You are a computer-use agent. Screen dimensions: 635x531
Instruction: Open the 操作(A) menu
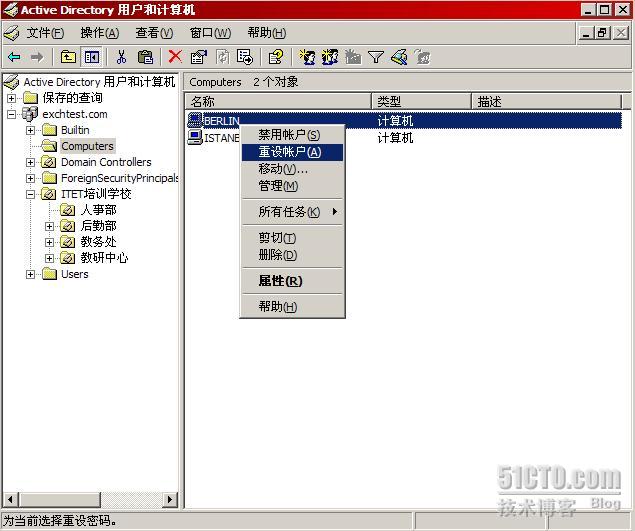(100, 33)
